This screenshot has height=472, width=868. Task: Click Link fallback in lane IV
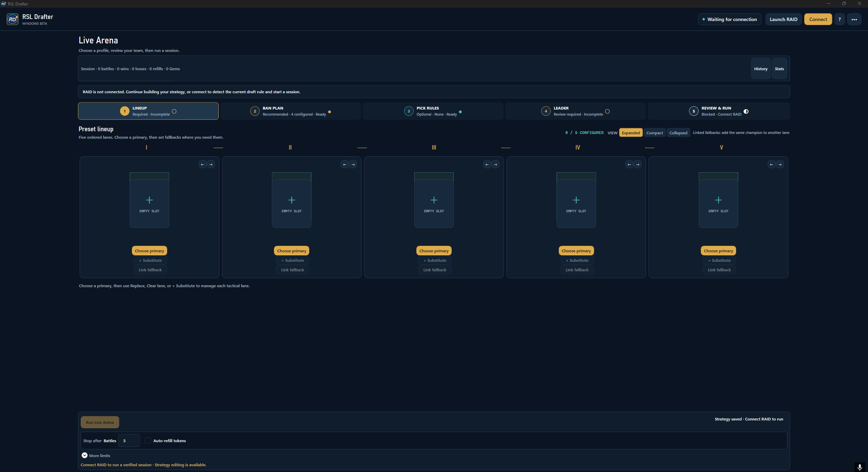[x=577, y=270]
